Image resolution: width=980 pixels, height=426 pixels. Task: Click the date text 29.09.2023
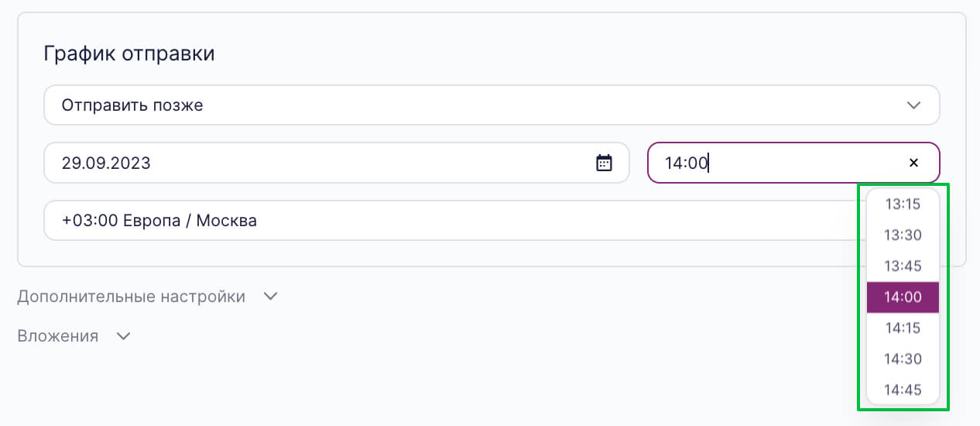(x=106, y=163)
